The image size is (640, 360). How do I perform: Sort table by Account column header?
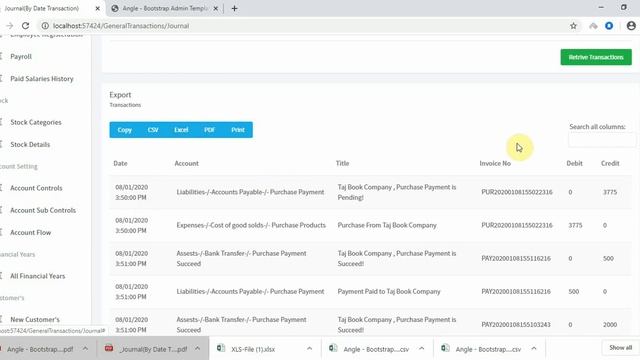coord(187,163)
